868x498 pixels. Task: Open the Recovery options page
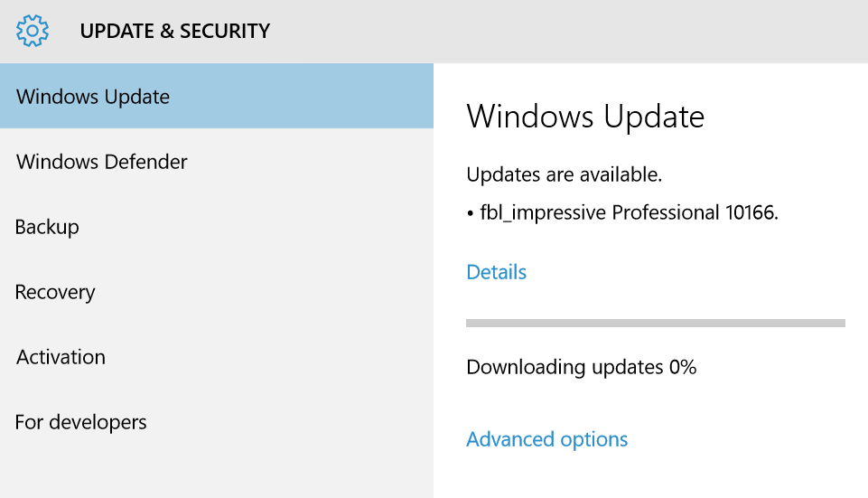coord(55,292)
